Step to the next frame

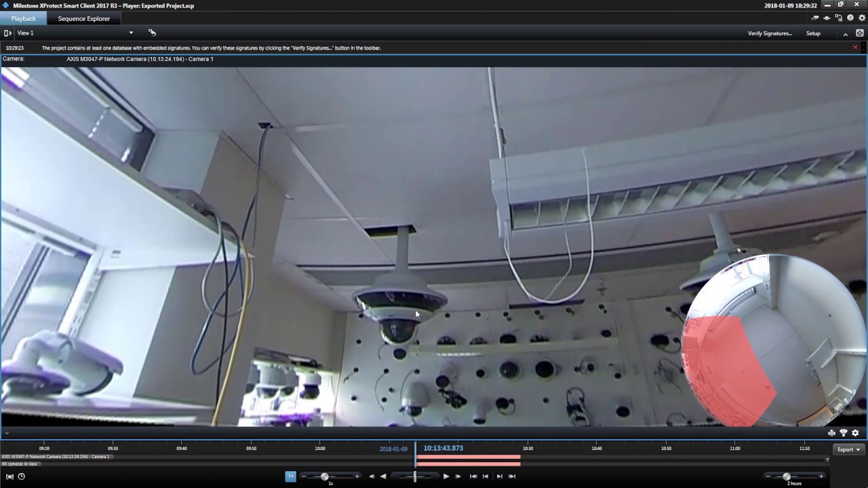pyautogui.click(x=458, y=476)
